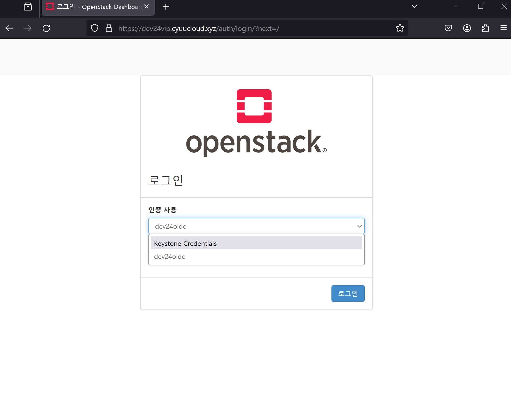511x420 pixels.
Task: Click the browser back arrow
Action: [9, 28]
